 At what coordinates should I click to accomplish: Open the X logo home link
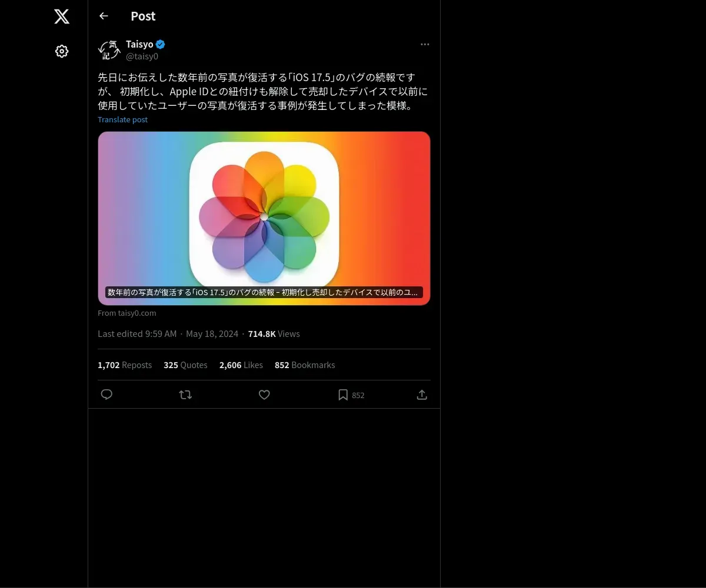[x=62, y=16]
